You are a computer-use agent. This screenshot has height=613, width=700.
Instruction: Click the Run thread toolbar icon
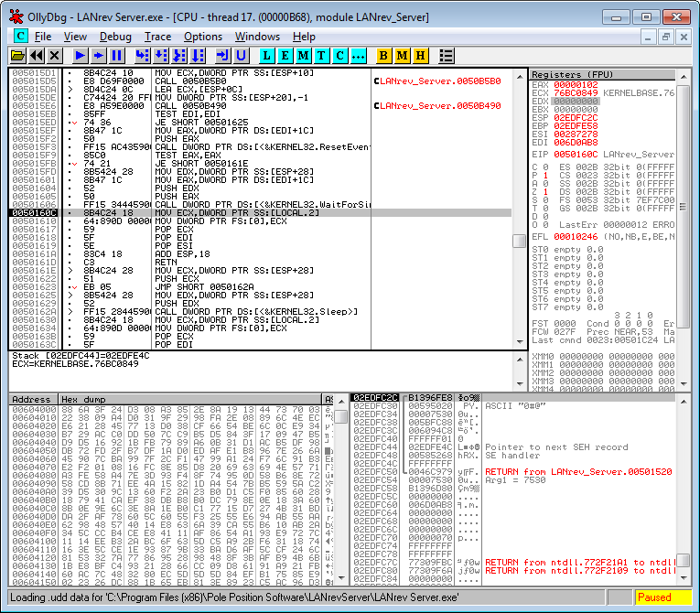click(x=98, y=56)
